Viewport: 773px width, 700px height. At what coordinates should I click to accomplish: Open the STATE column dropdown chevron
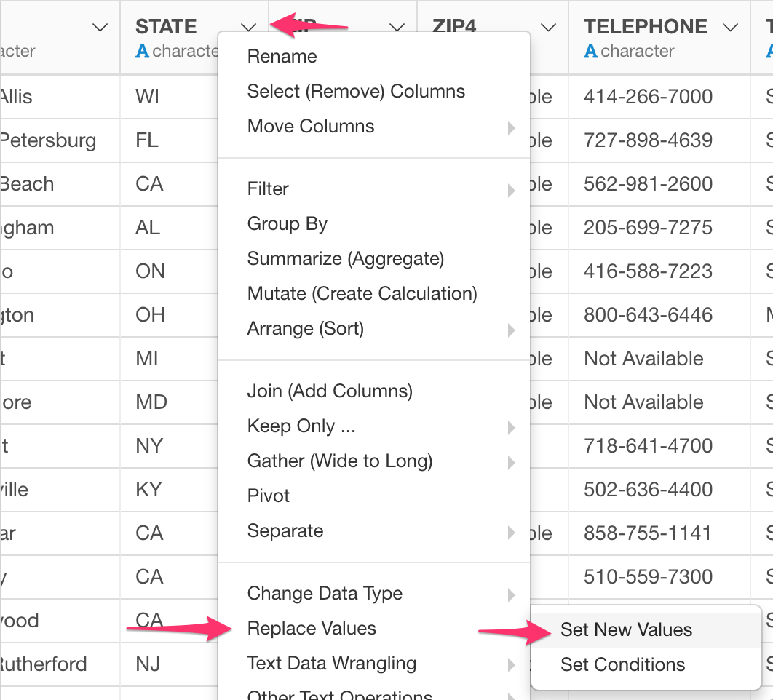249,27
